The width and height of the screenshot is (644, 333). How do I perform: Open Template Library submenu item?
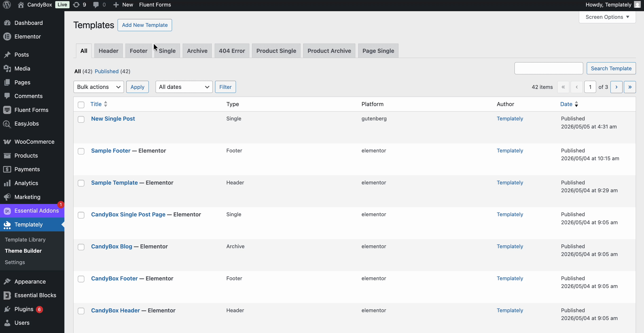(25, 239)
